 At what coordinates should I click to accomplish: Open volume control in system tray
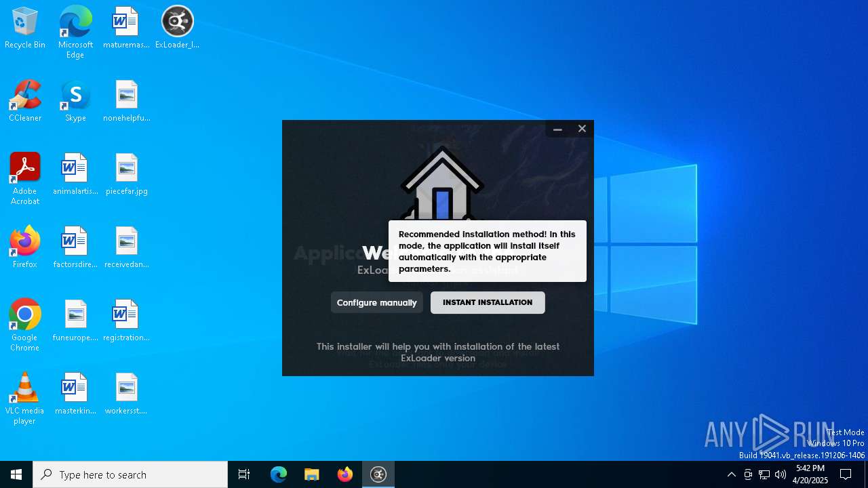pyautogui.click(x=781, y=474)
